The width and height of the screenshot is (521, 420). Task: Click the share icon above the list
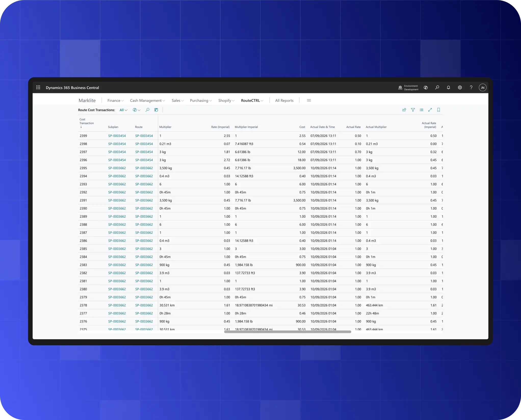click(x=404, y=110)
